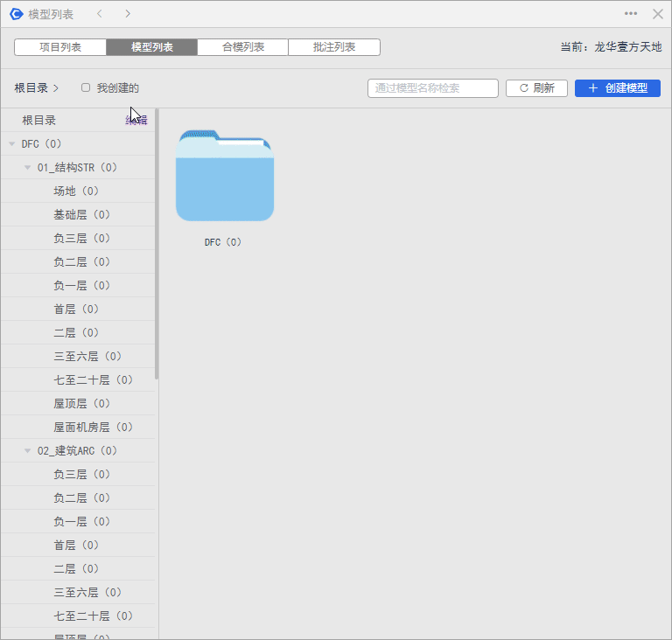
Task: Close the model list window
Action: pos(657,14)
